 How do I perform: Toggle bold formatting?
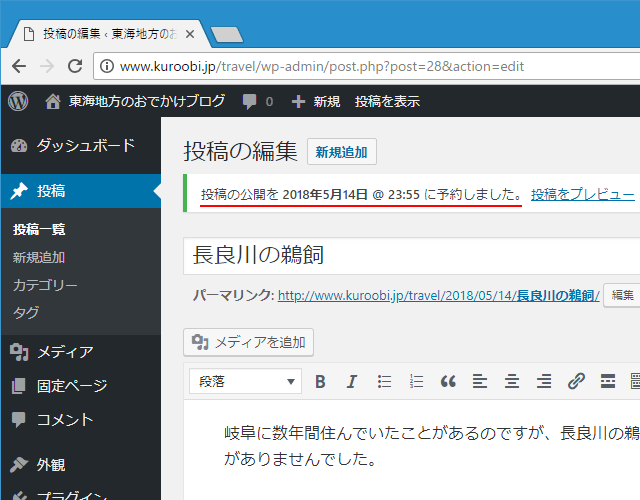click(x=320, y=382)
